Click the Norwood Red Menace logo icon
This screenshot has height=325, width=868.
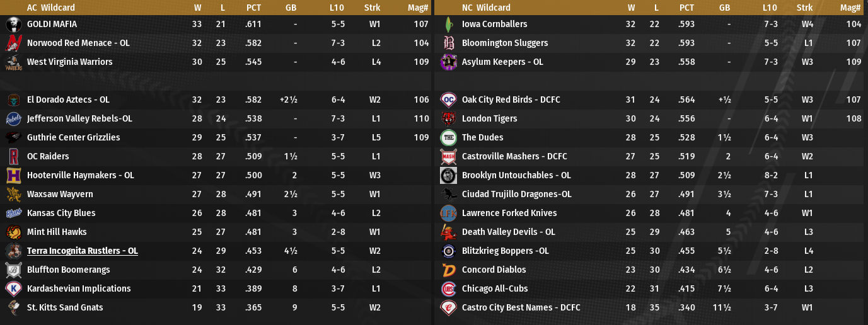click(x=13, y=43)
